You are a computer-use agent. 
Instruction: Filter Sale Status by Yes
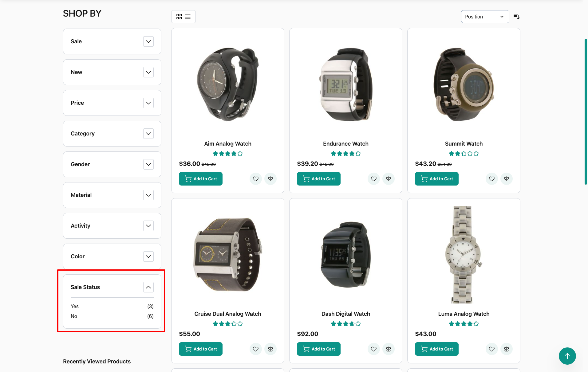[75, 306]
